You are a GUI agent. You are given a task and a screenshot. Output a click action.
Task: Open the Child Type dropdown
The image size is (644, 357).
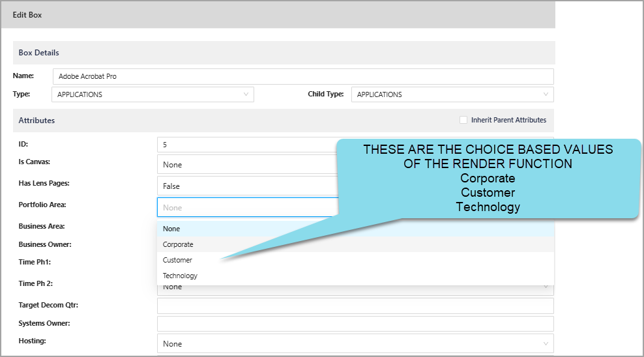click(x=452, y=94)
